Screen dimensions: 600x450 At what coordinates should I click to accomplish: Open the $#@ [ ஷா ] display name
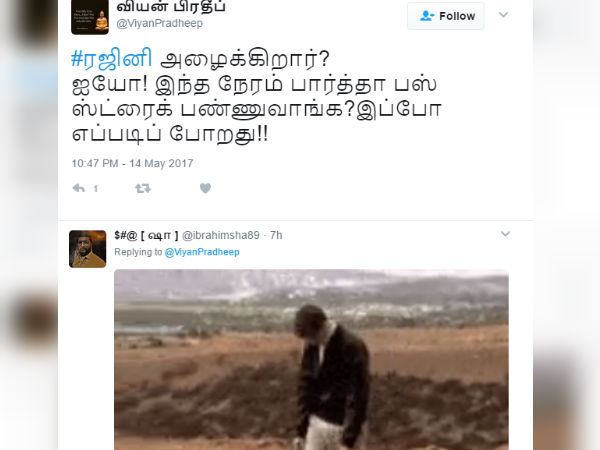coord(146,235)
